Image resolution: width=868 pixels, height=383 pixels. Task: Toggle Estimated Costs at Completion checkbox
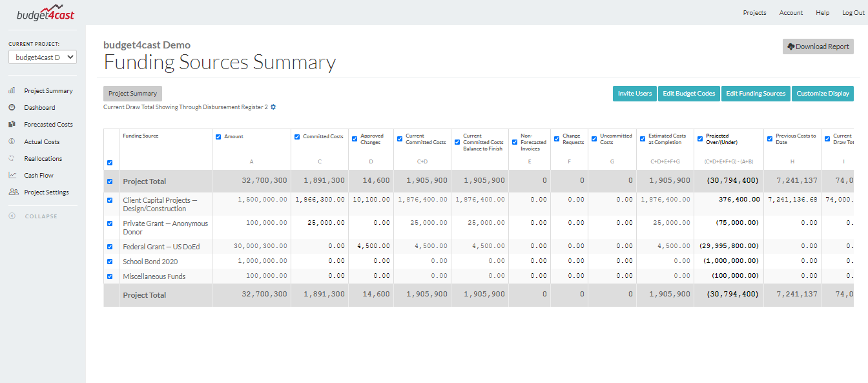point(643,139)
